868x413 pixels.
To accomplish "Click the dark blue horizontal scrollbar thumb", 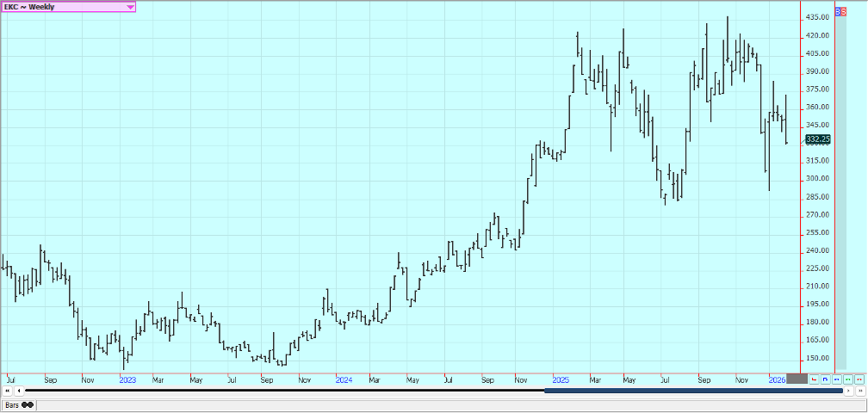I will tap(693, 391).
